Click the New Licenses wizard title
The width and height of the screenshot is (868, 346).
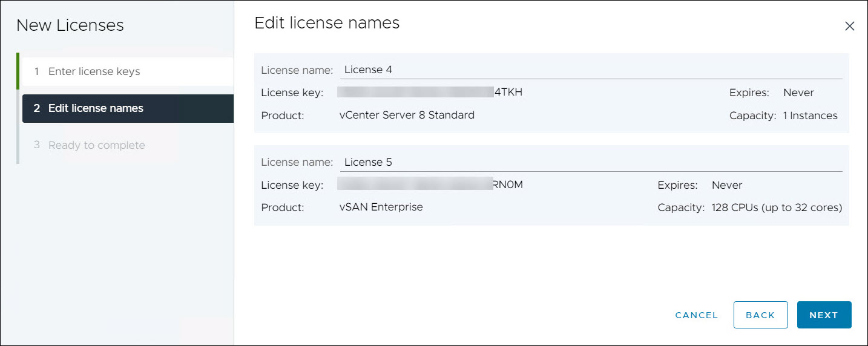click(70, 25)
